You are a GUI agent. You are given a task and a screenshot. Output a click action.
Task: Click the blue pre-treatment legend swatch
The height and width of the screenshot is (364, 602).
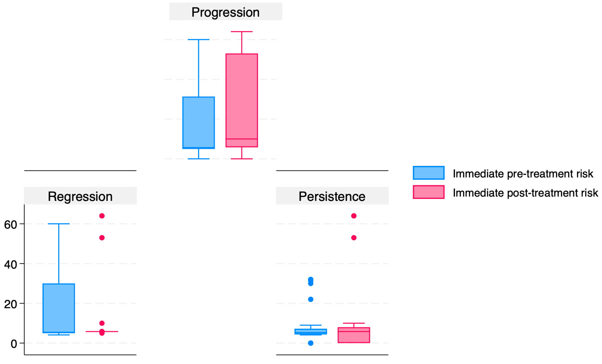tap(429, 173)
